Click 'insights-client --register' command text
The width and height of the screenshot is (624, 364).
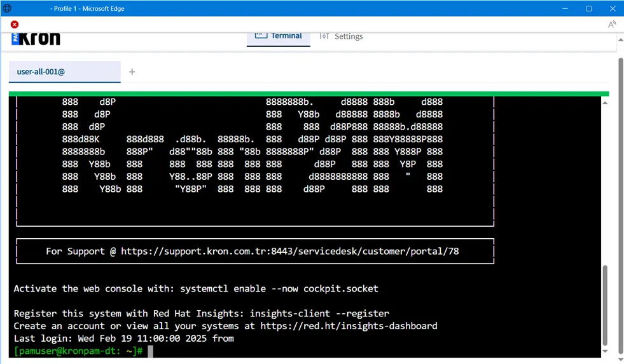coord(319,314)
